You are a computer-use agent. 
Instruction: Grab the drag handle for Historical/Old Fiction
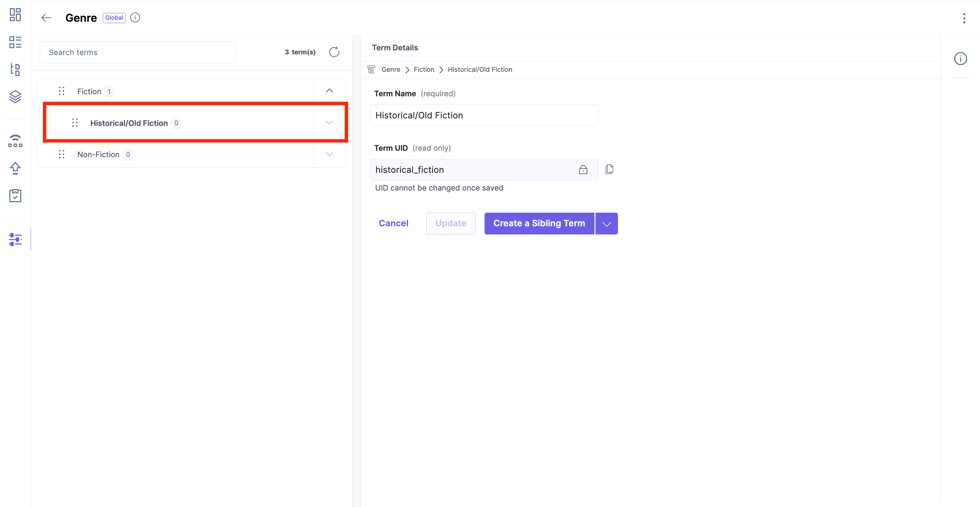[75, 123]
